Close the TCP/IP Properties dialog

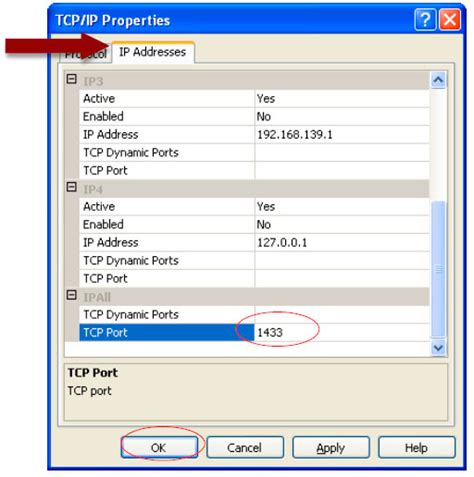450,20
